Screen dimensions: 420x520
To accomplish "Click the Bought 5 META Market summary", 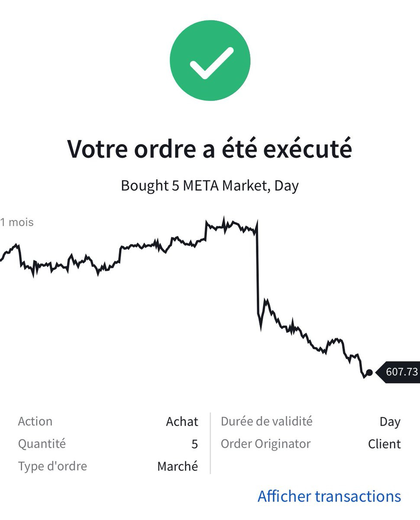I will point(210,185).
